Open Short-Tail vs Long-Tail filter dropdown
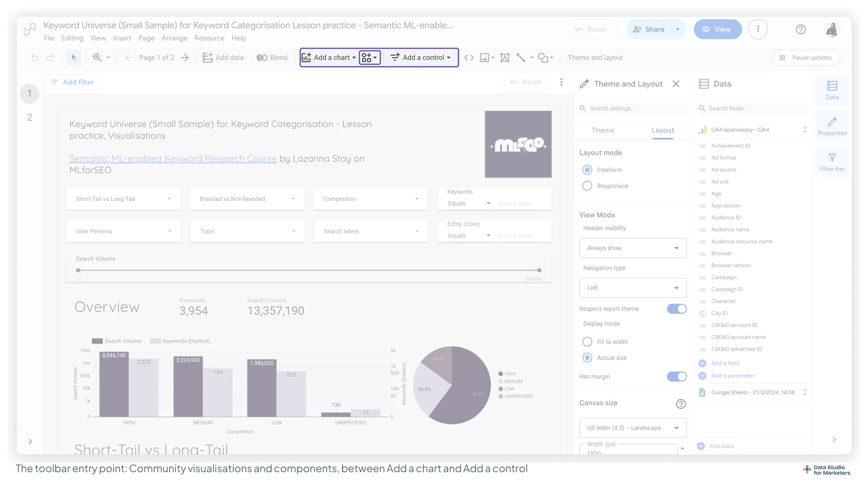Screen dimensions: 868x484 (123, 199)
